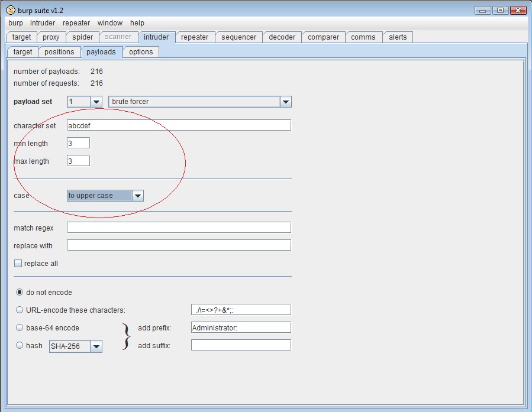
Task: Expand the case 'to upper case' dropdown
Action: point(138,196)
